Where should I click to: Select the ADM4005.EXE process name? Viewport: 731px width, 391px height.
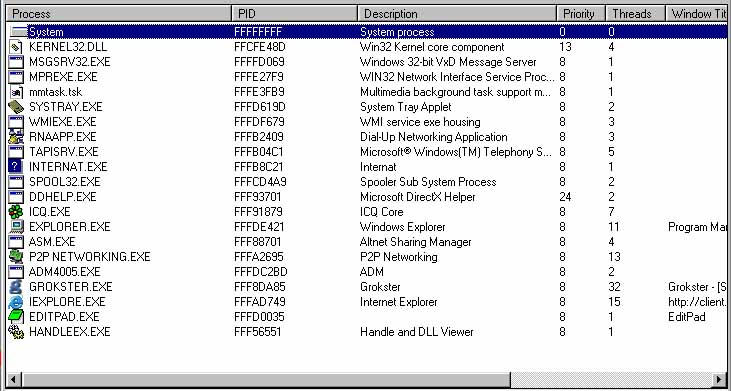64,271
